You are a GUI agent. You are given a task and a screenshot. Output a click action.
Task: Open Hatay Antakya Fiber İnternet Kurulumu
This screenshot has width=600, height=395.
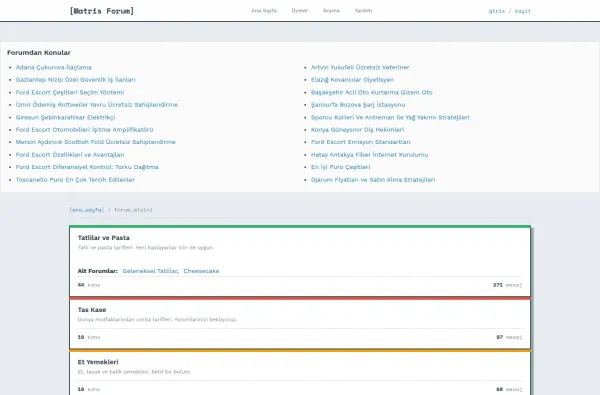tap(369, 155)
